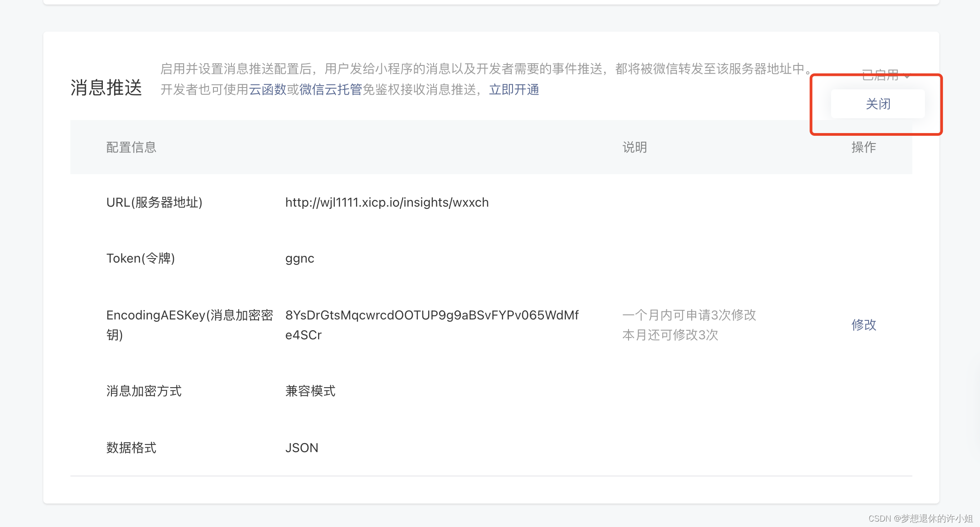Click the 消息推送 section title
This screenshot has width=980, height=527.
[106, 88]
